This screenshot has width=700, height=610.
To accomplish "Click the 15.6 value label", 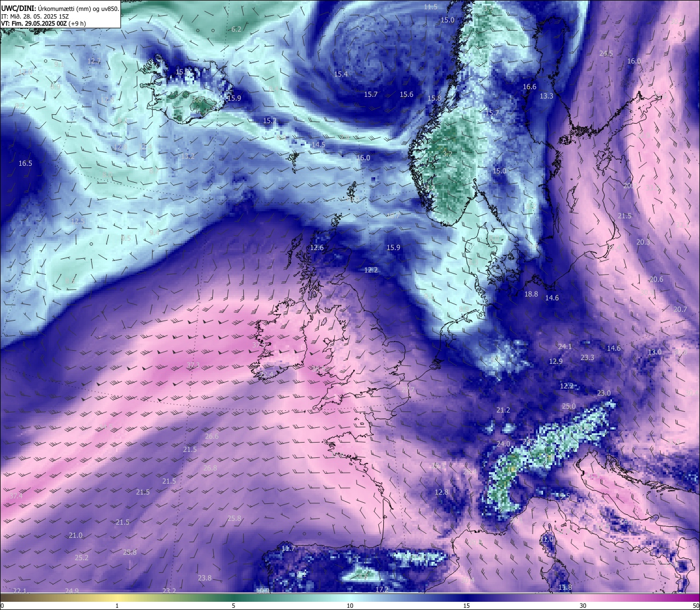I will (x=406, y=94).
